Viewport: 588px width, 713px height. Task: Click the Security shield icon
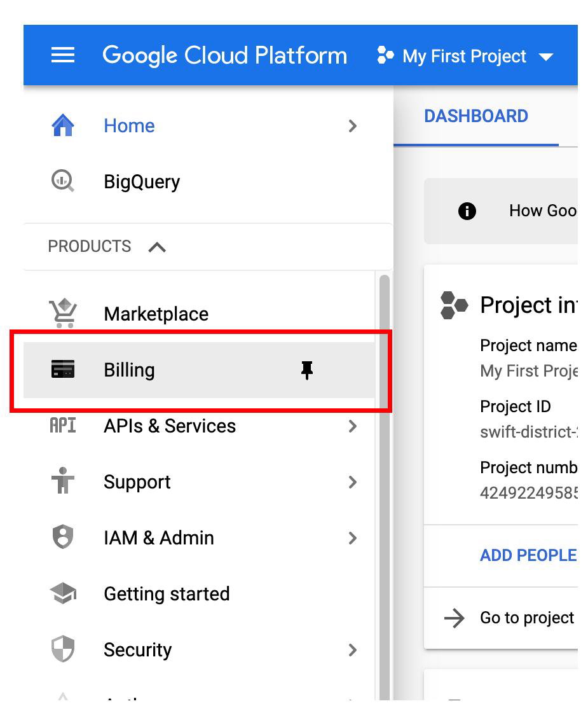pyautogui.click(x=63, y=648)
